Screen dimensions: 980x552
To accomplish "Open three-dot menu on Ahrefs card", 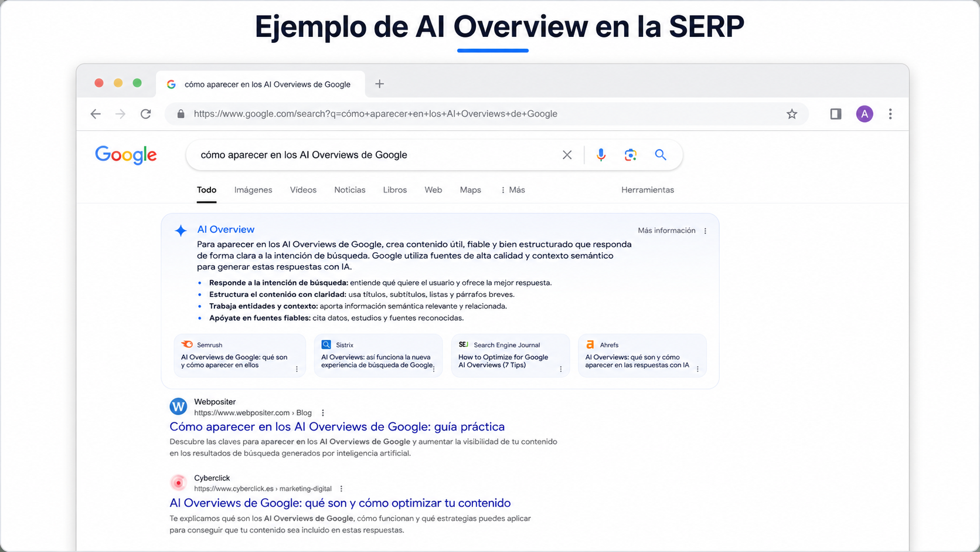I will coord(697,369).
